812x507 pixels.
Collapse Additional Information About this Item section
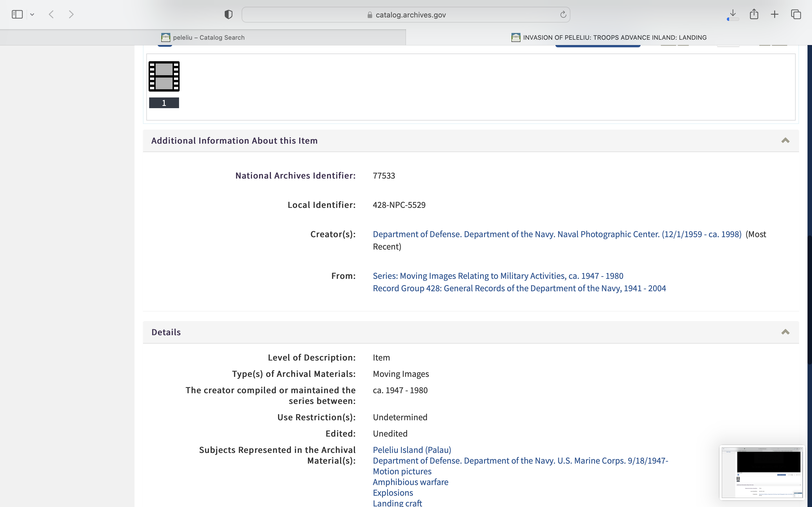[x=785, y=141]
